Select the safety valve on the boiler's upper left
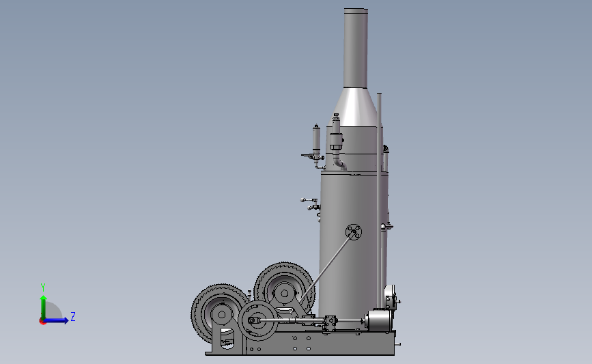 (316, 141)
